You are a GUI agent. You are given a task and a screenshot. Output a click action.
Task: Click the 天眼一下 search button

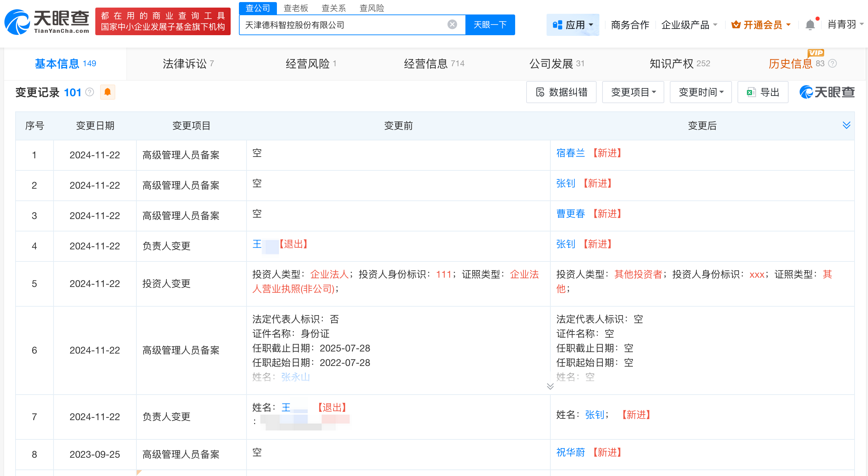click(x=490, y=24)
